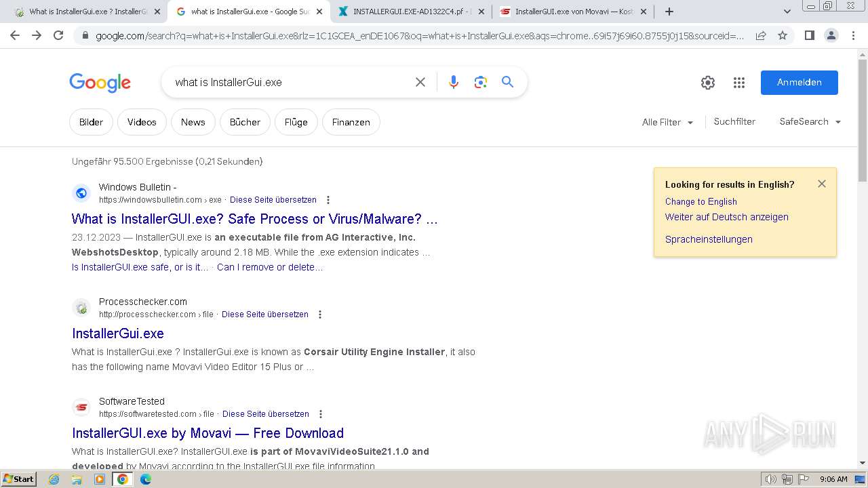868x488 pixels.
Task: Open the tab search dropdown arrow
Action: (787, 12)
